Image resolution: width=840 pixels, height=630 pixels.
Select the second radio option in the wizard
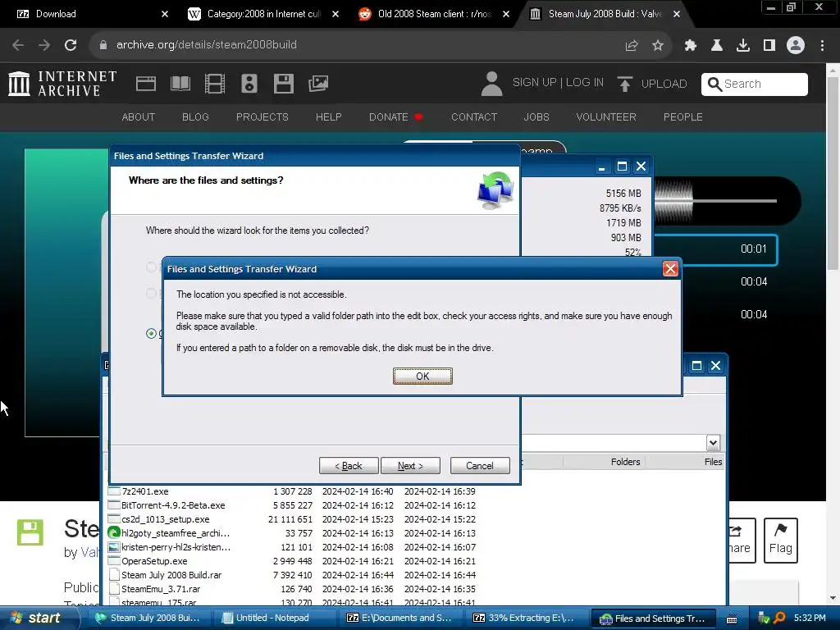click(151, 293)
